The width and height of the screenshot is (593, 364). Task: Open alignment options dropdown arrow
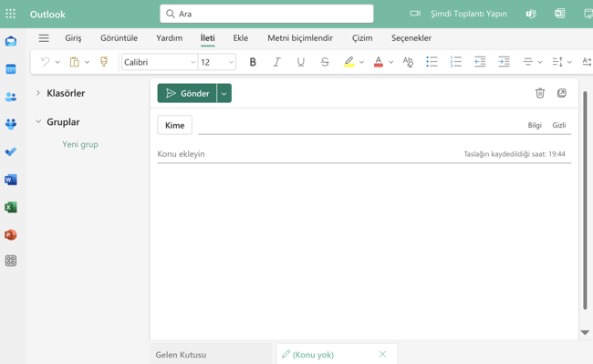pos(540,62)
